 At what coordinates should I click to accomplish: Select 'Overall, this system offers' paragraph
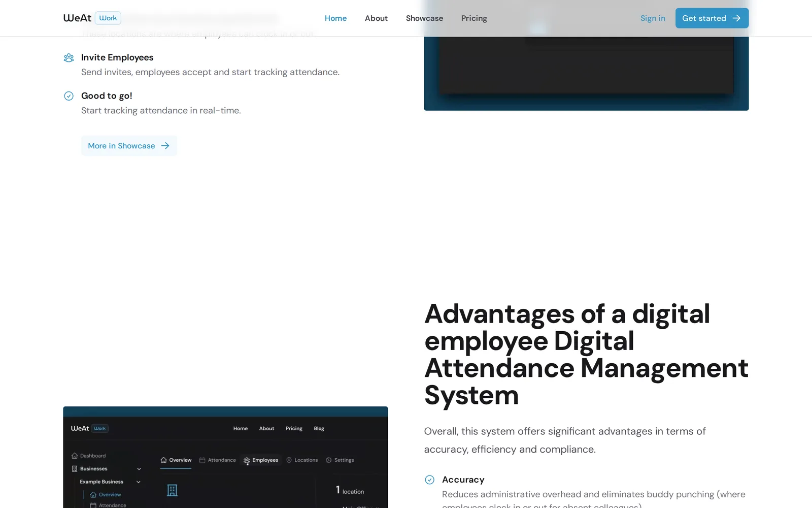tap(565, 440)
